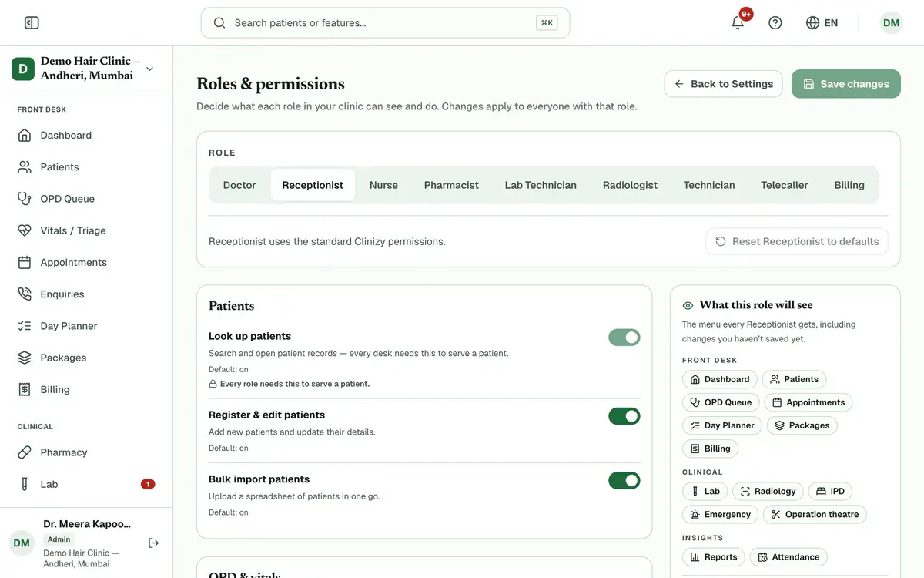Viewport: 924px width, 578px height.
Task: Click the Reports chip in role preview
Action: (x=713, y=557)
